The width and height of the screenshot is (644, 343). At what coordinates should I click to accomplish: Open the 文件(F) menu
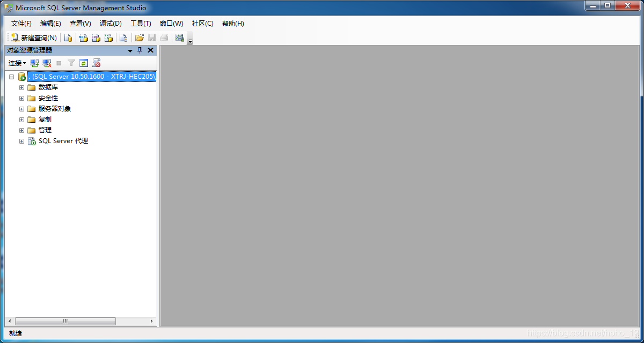tap(21, 24)
